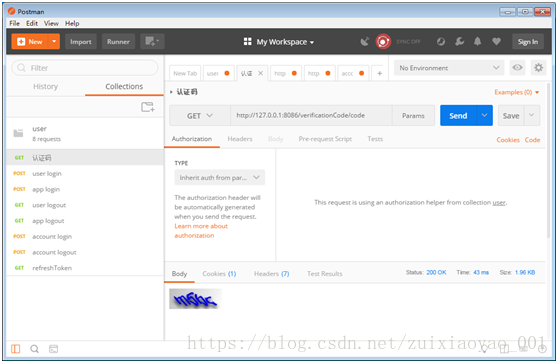Screen dimensions: 558x363
Task: Expand the 认证码 request name arrow
Action: click(x=171, y=92)
